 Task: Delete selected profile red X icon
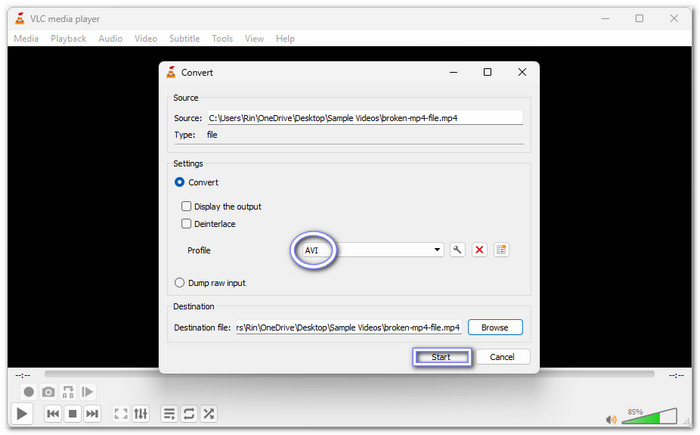479,250
